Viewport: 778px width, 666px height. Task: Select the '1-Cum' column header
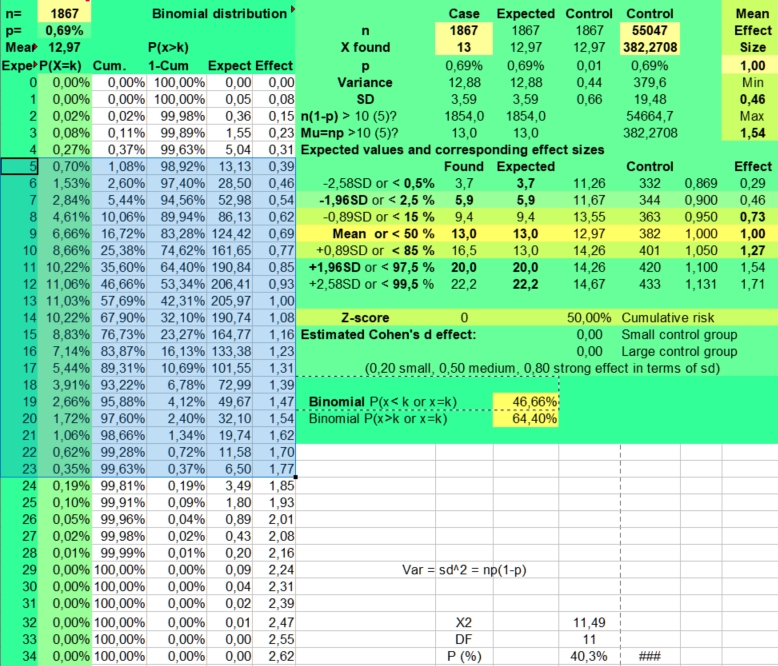pos(168,66)
